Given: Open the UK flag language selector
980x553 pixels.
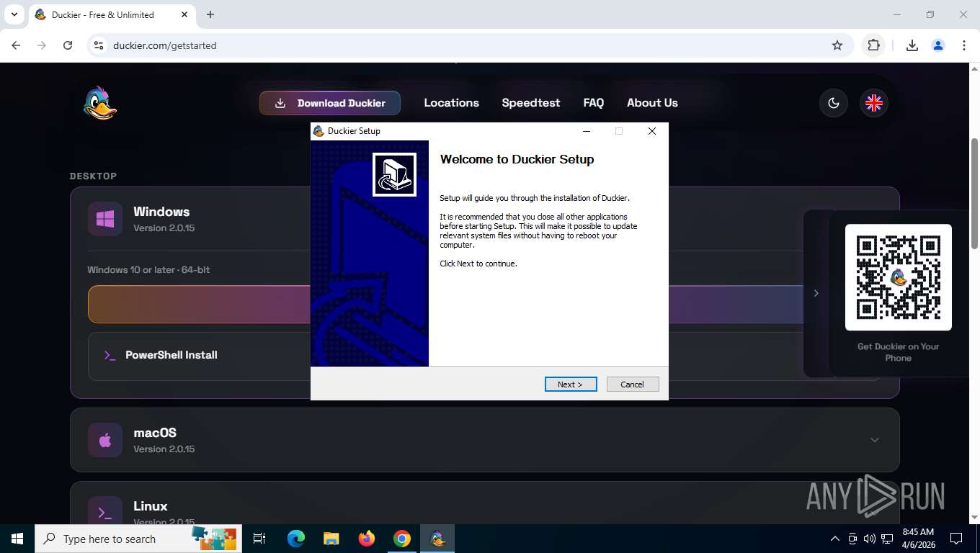Looking at the screenshot, I should coord(874,103).
